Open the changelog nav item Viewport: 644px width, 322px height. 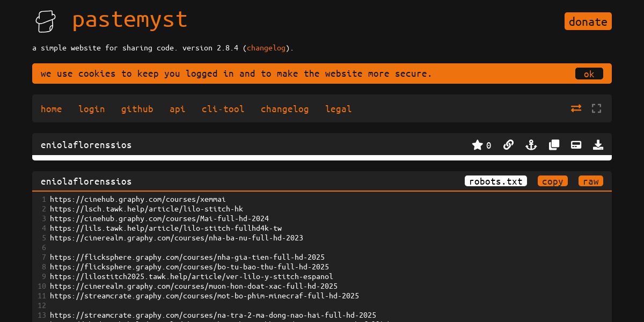pyautogui.click(x=285, y=109)
